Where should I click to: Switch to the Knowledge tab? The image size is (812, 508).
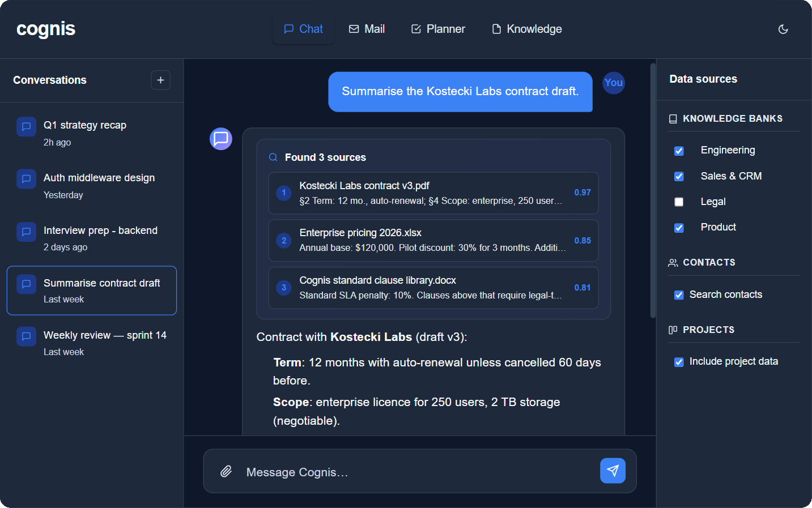(x=527, y=29)
